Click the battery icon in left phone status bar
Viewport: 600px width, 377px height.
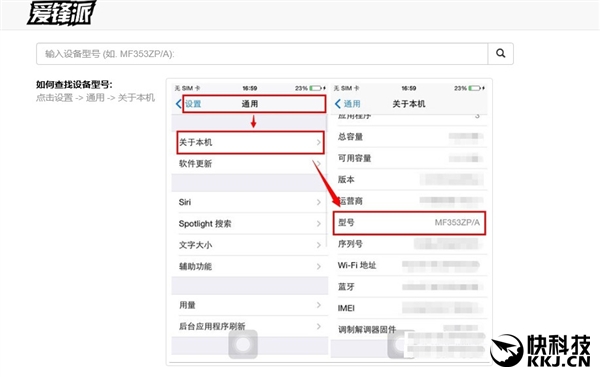coord(315,88)
